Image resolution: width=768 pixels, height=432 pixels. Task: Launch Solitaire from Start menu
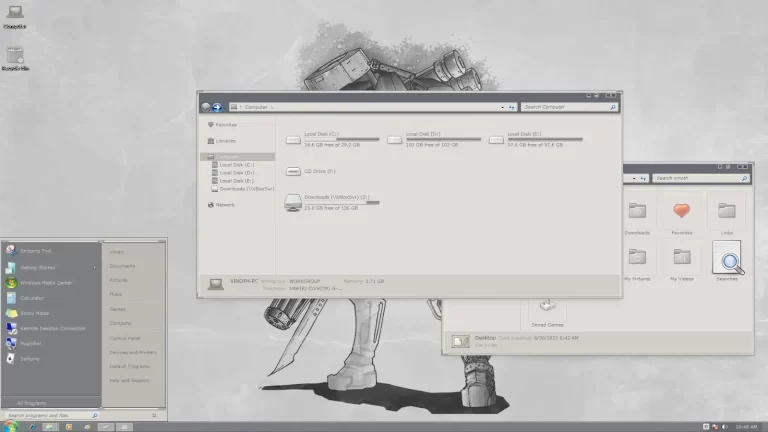tap(51, 359)
